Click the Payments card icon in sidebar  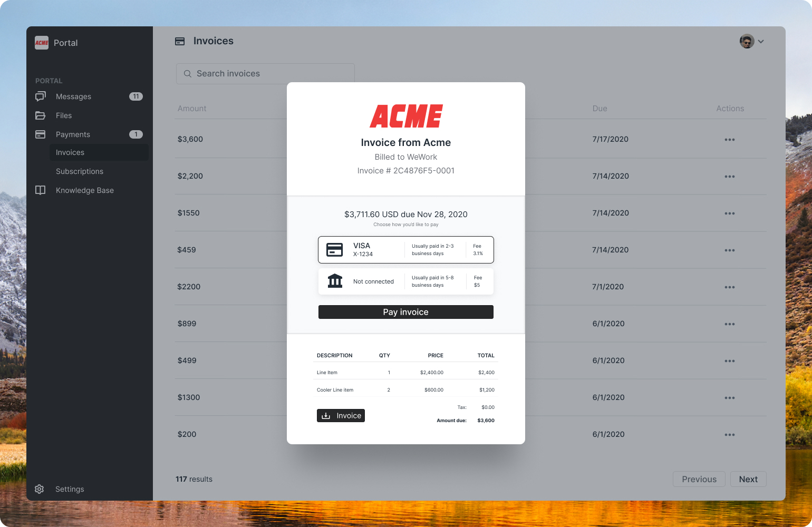(x=41, y=134)
